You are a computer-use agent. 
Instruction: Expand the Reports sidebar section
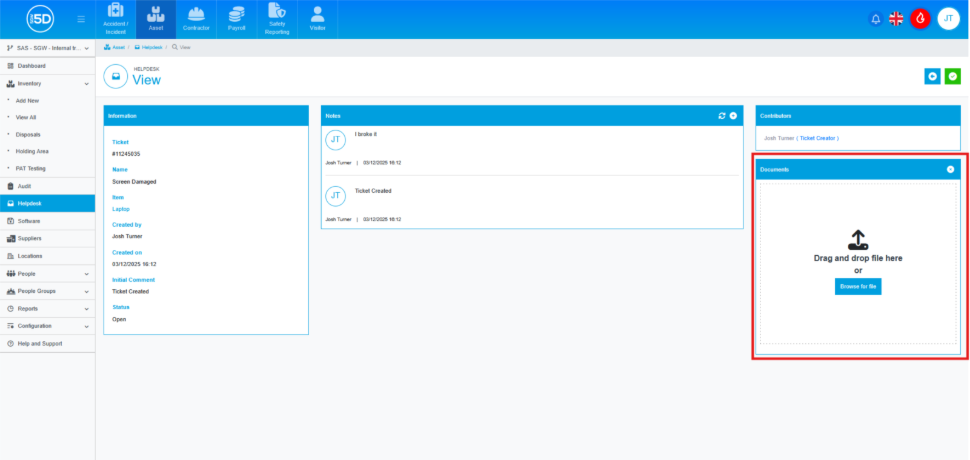[x=86, y=308]
